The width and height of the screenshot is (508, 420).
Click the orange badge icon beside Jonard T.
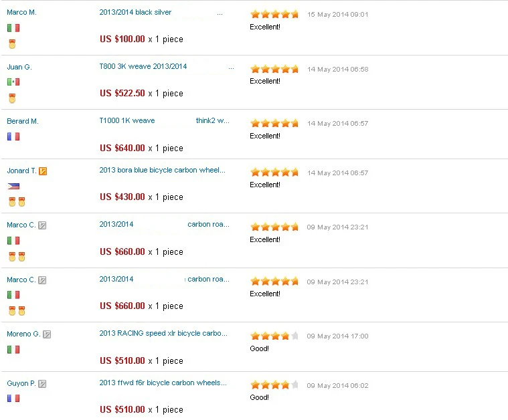tap(43, 171)
